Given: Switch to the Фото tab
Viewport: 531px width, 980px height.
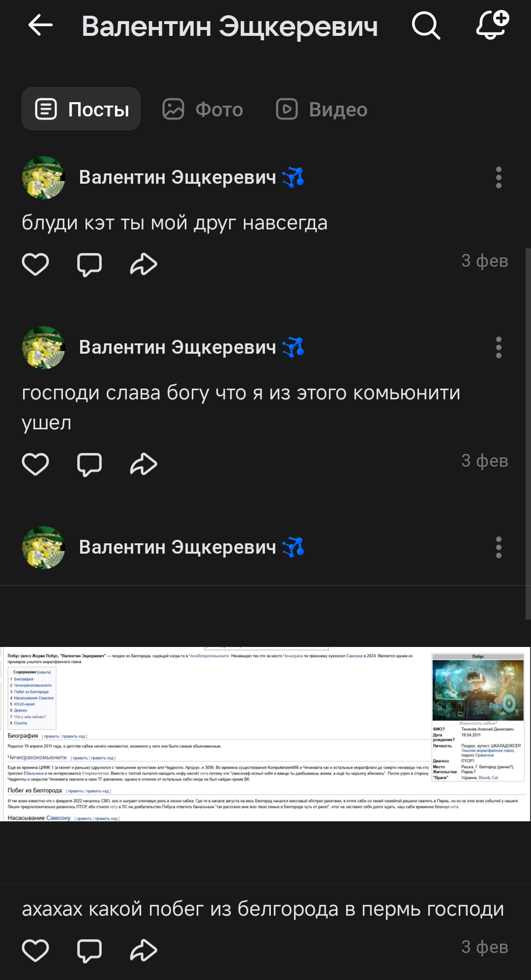Looking at the screenshot, I should tap(203, 109).
